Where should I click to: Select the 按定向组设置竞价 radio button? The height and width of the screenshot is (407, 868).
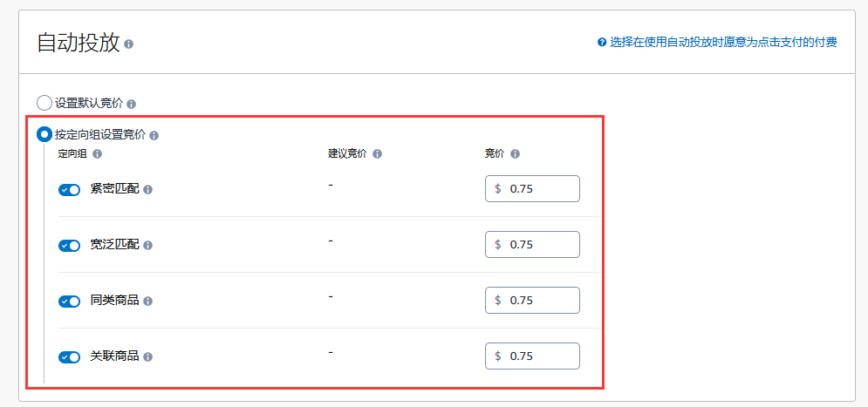[44, 134]
